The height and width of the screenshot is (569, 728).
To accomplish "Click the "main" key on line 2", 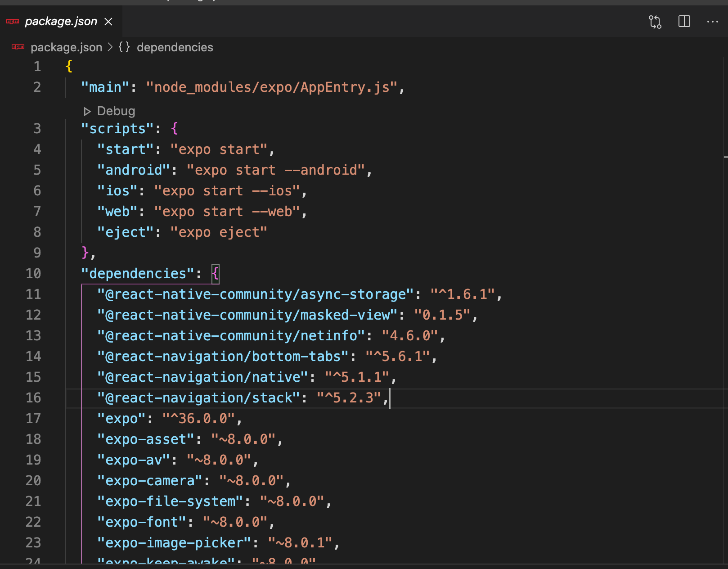I will coord(105,87).
